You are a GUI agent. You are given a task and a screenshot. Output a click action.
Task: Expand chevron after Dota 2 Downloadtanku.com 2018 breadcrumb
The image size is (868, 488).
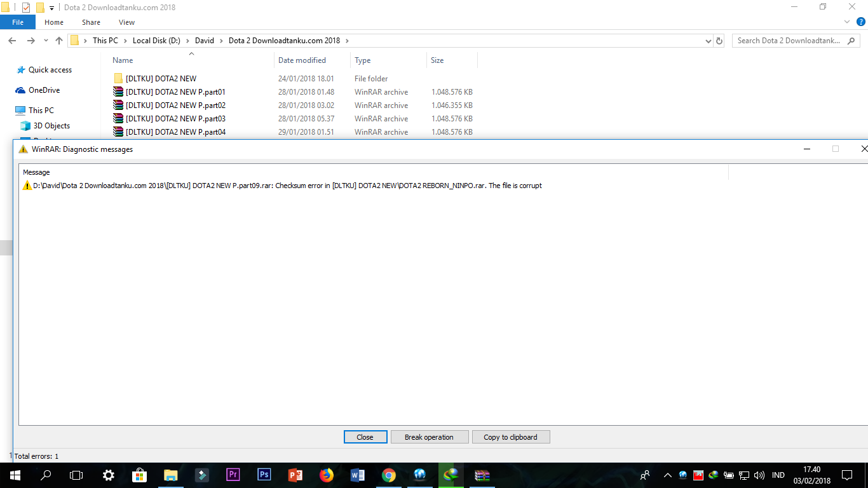[346, 41]
